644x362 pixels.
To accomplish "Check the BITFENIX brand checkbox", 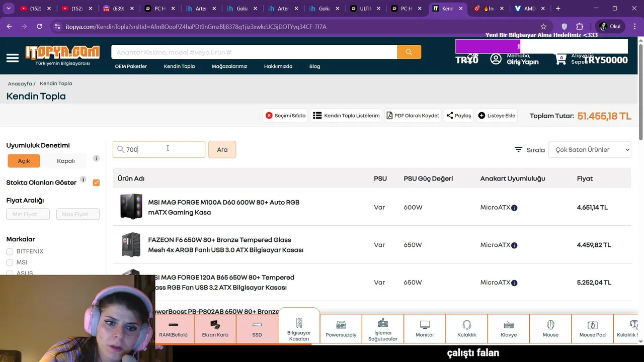I will [x=10, y=251].
